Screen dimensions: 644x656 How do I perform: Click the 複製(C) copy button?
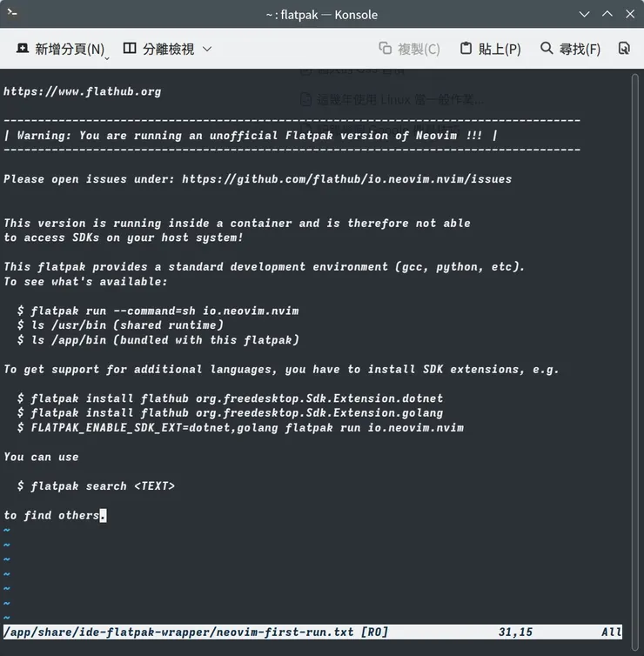[x=409, y=49]
